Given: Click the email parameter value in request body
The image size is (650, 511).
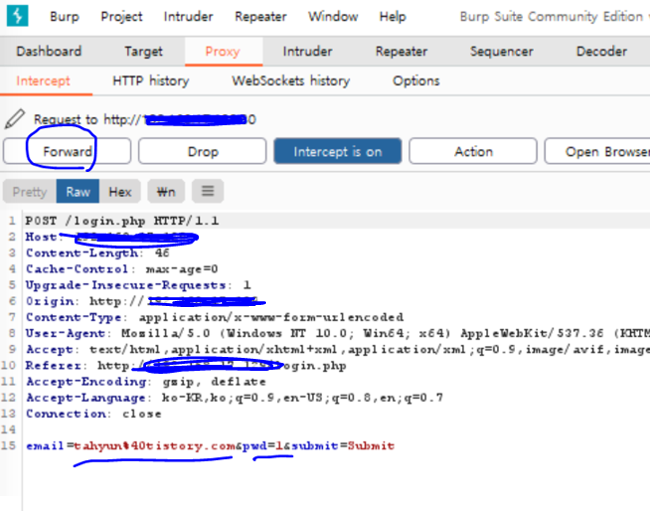Looking at the screenshot, I should click(155, 446).
